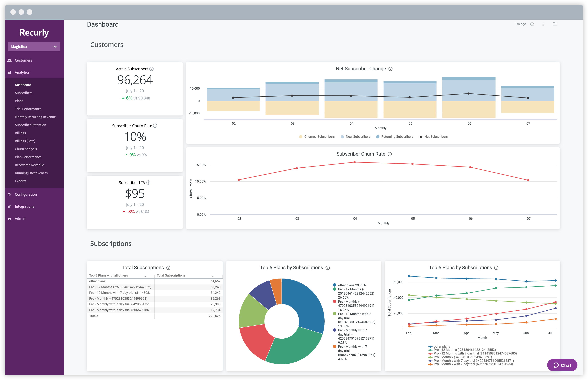Open Configuration via the sliders icon
Image resolution: width=588 pixels, height=380 pixels.
[x=9, y=194]
